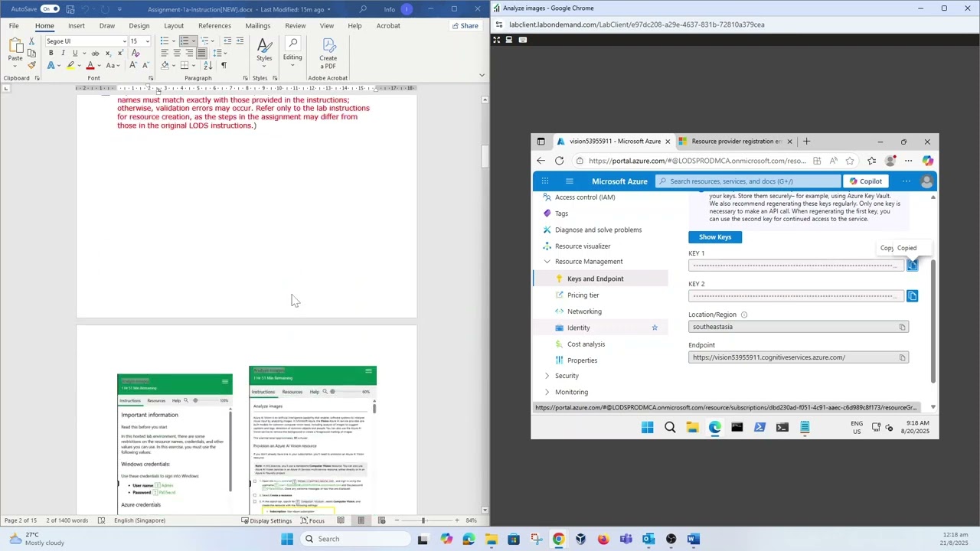Click the Cut scissors icon
This screenshot has height=551, width=980.
point(31,41)
